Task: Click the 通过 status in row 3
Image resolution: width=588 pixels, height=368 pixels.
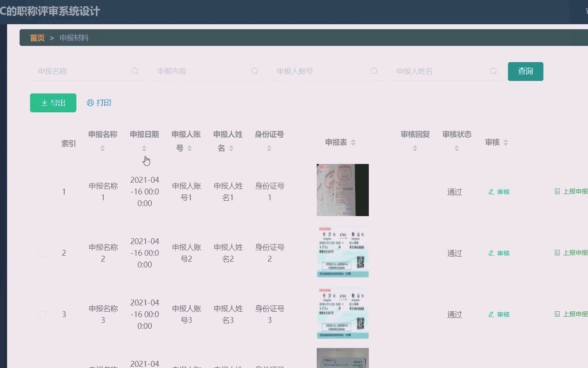Action: tap(455, 315)
